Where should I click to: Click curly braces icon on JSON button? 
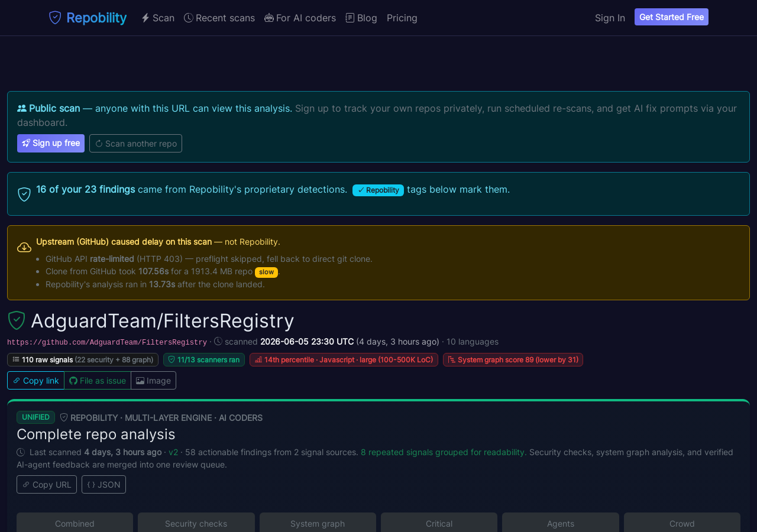(x=91, y=485)
